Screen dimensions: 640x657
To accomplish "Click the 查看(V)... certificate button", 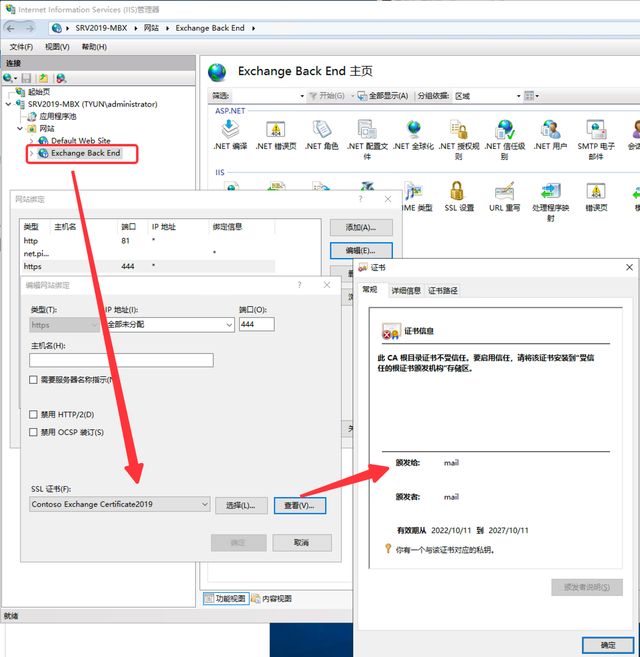I will point(299,505).
